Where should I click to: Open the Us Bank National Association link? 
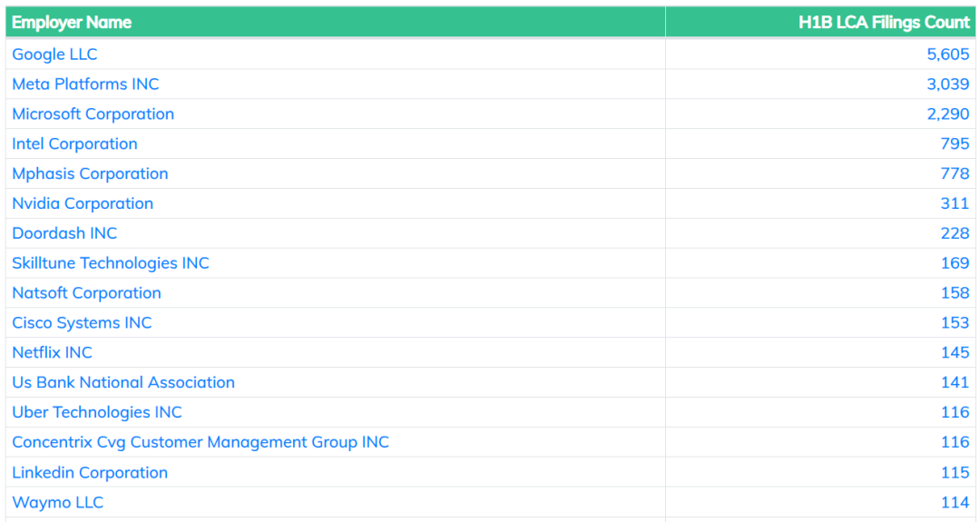(x=123, y=382)
